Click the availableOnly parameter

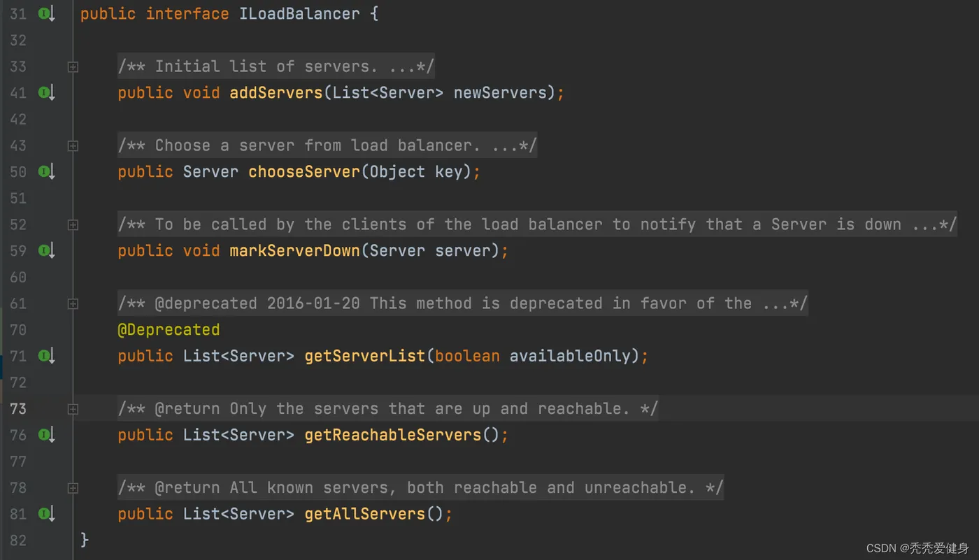(570, 356)
